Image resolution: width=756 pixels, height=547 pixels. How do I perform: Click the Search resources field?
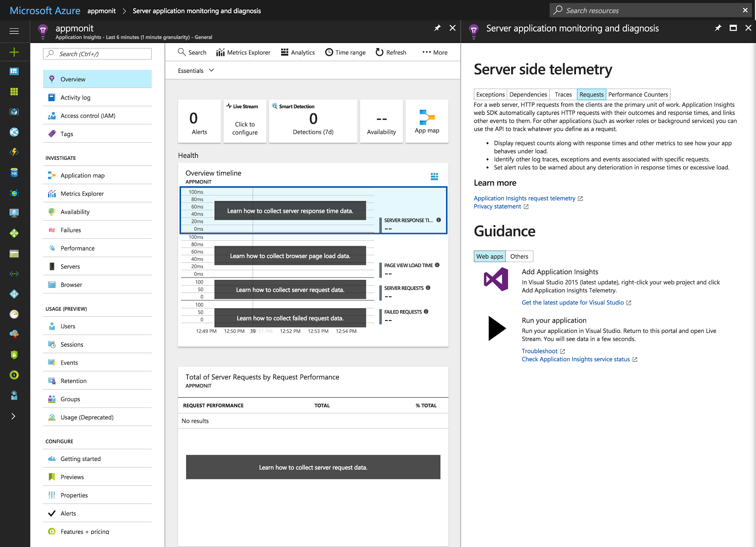651,10
